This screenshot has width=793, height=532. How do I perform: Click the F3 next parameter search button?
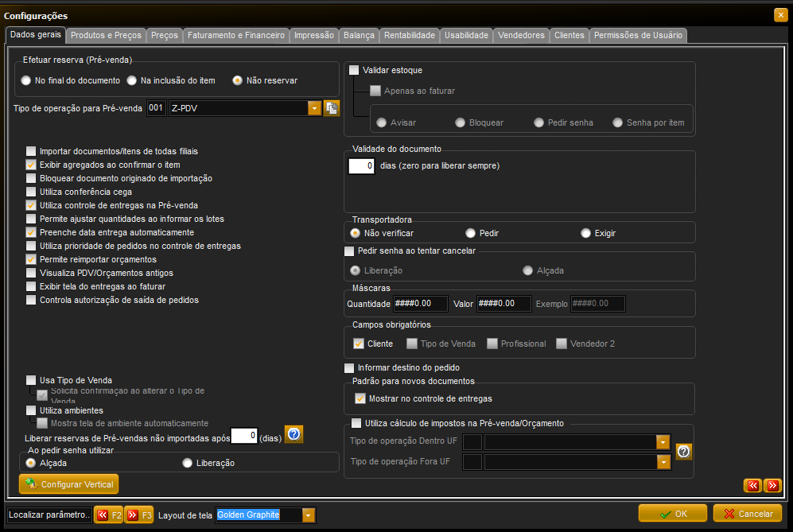[139, 515]
